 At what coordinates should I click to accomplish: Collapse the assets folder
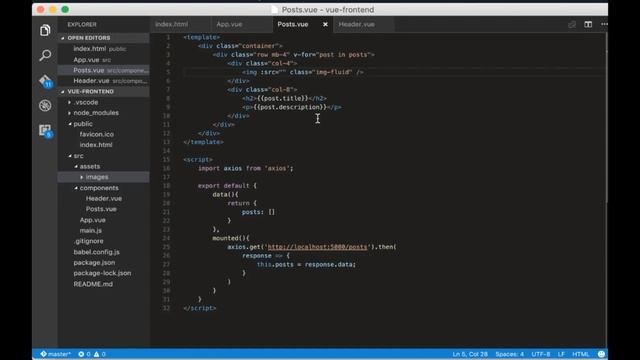click(104, 167)
